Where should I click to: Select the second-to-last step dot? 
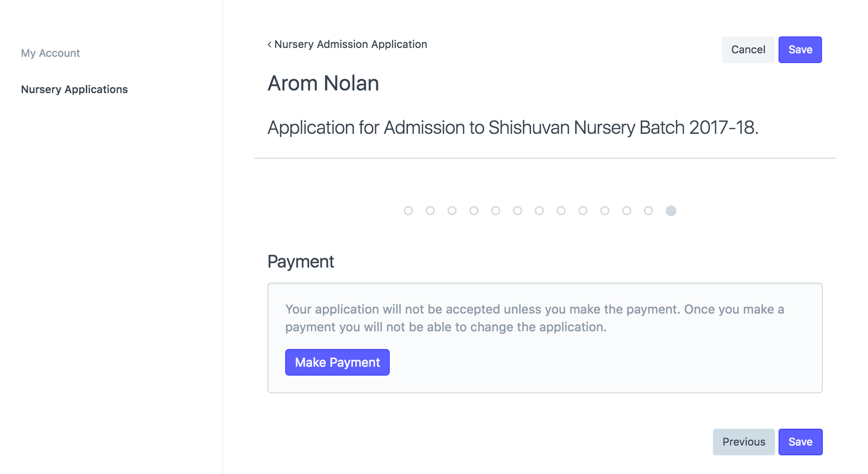[648, 210]
